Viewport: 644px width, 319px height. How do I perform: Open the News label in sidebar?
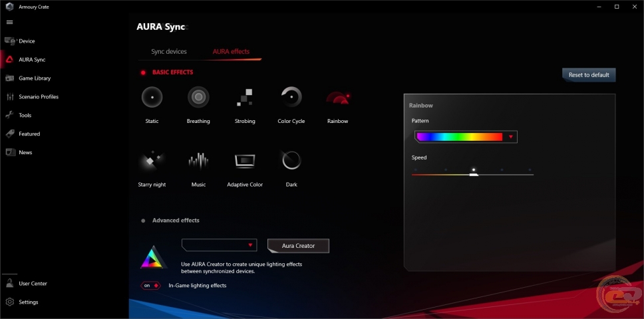tap(25, 152)
